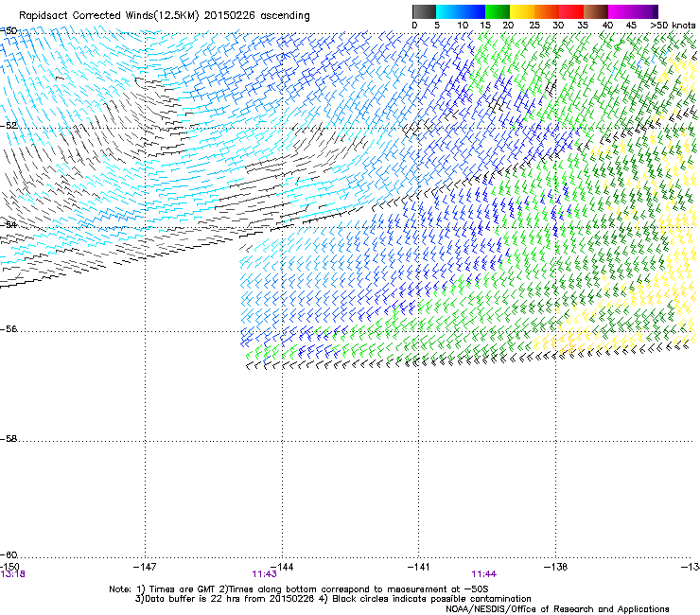Click the longitude label '-144'
The height and width of the screenshot is (615, 700).
[282, 567]
